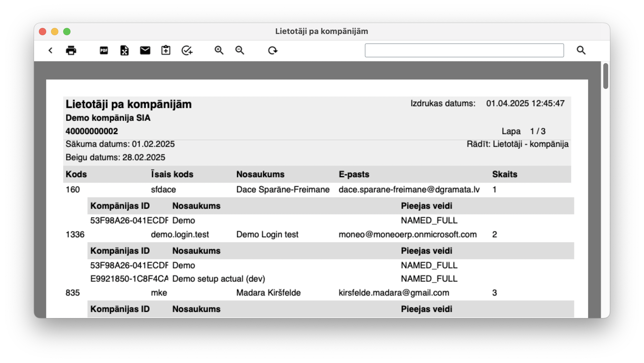The height and width of the screenshot is (363, 644).
Task: Click the Skaits column header
Action: tap(505, 174)
